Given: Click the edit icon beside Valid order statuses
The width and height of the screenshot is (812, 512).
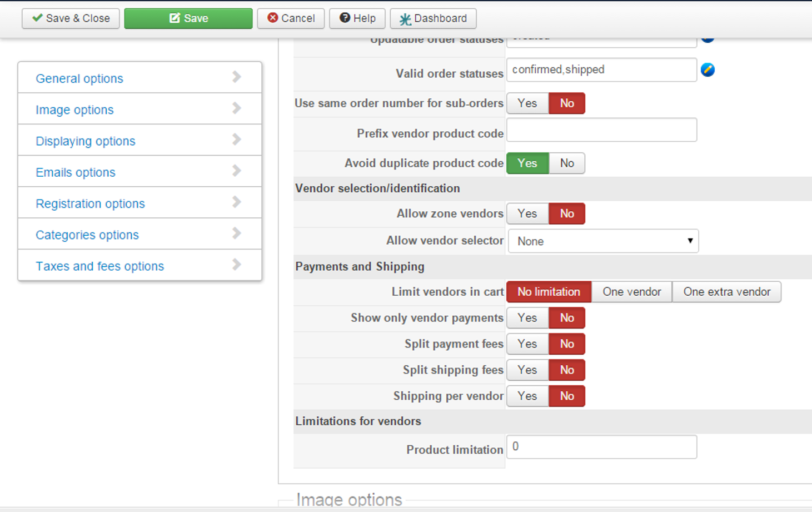Looking at the screenshot, I should (x=708, y=69).
